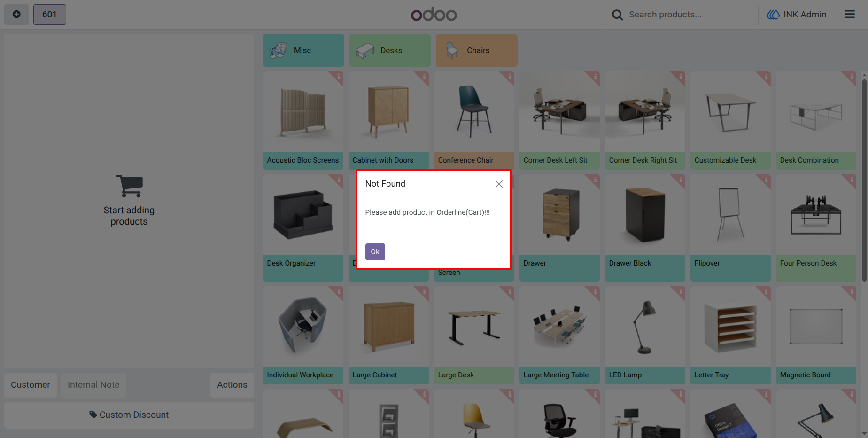Open the INK Admin user menu
868x438 pixels.
click(x=797, y=15)
